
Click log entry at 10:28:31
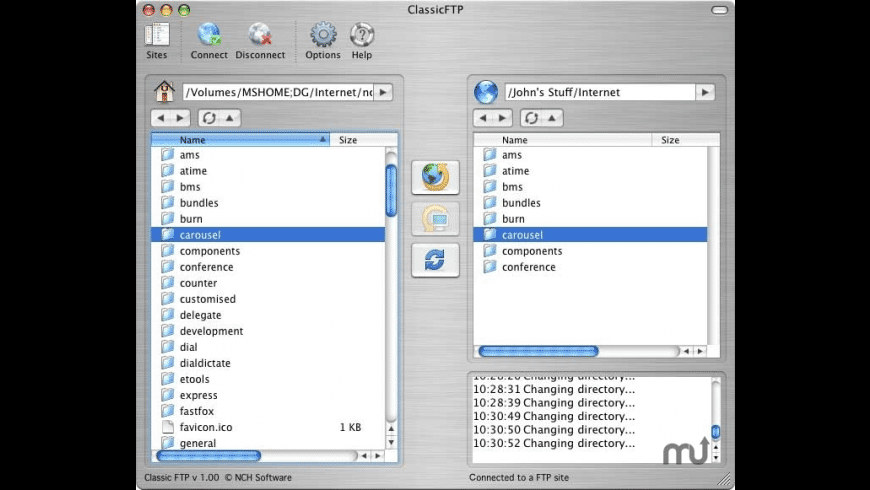(554, 389)
